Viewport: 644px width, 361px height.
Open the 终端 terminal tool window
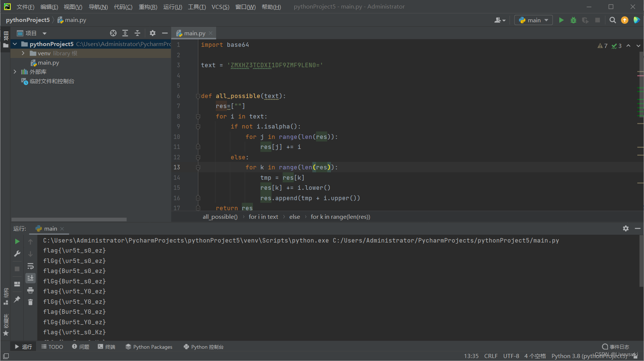click(x=107, y=347)
